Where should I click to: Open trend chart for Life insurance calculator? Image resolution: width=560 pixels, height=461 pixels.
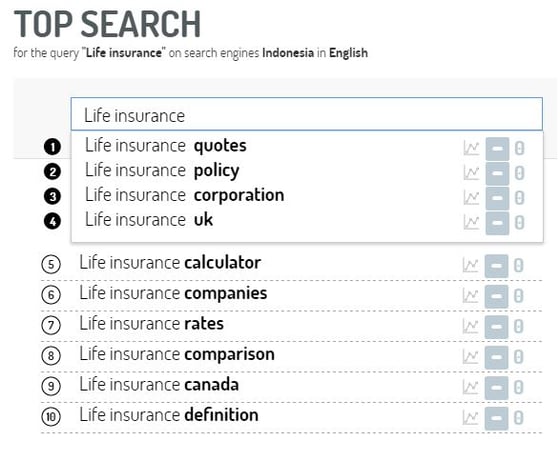[x=470, y=266]
